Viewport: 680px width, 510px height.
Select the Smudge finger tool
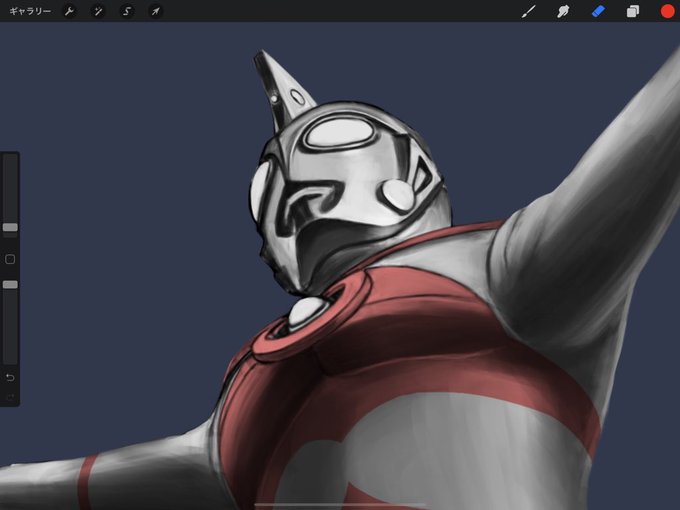(563, 11)
